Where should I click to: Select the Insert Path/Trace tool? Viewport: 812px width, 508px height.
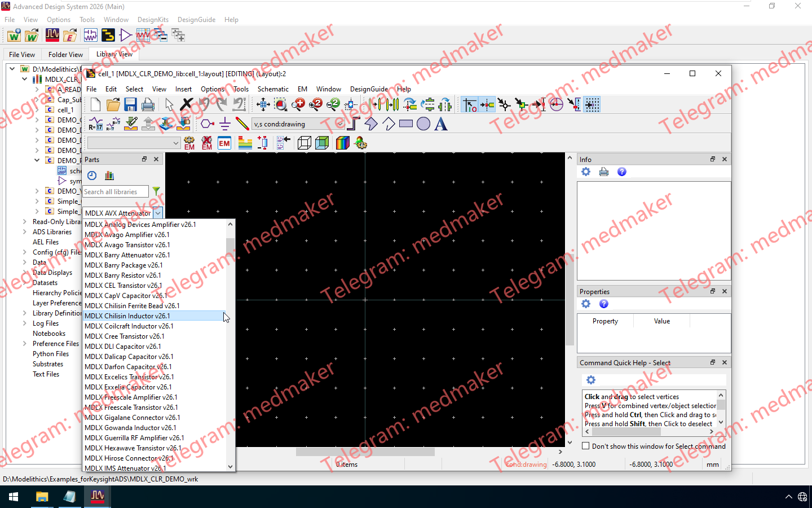tap(354, 124)
